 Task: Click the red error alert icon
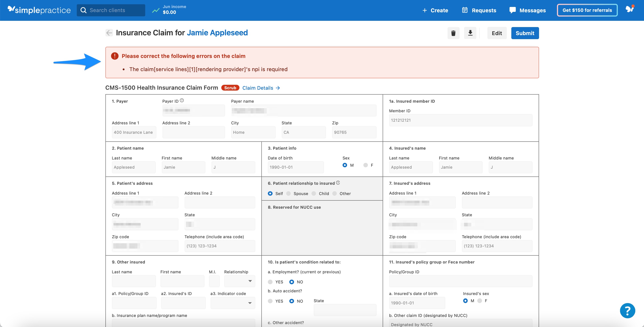(x=115, y=56)
